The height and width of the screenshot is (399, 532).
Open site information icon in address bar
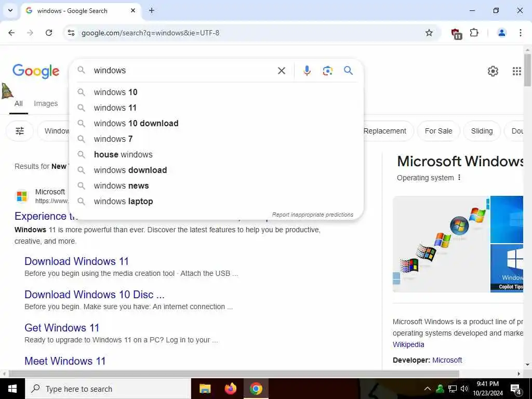(x=71, y=33)
